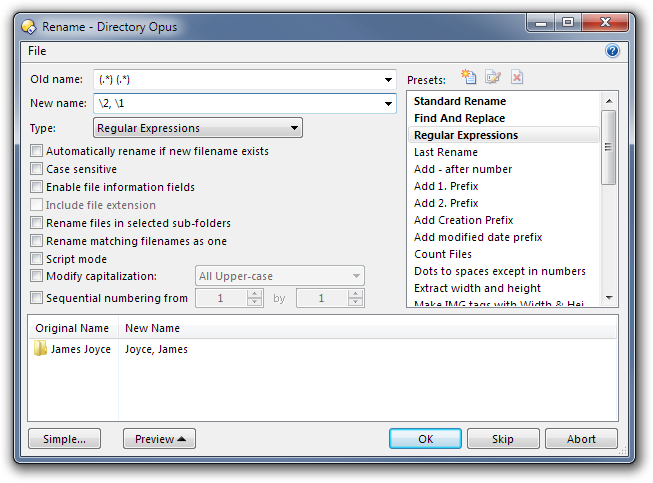Click the new preset icon
The width and height of the screenshot is (653, 483).
[468, 77]
